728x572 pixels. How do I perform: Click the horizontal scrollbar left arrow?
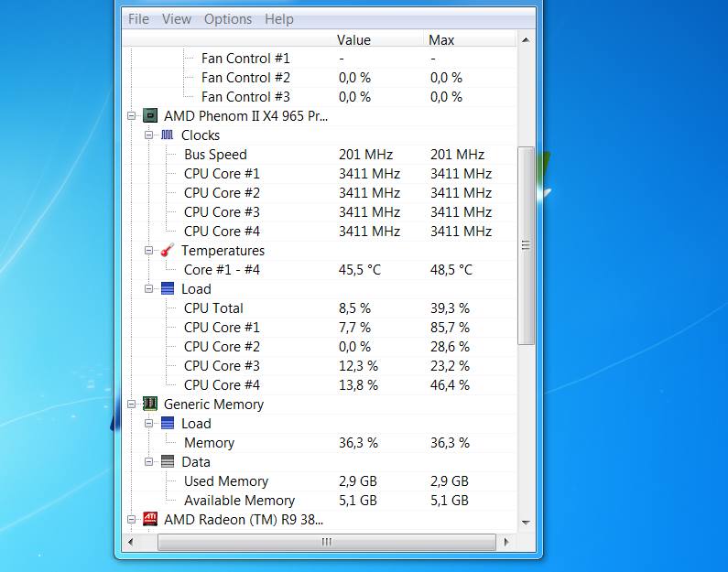[130, 542]
